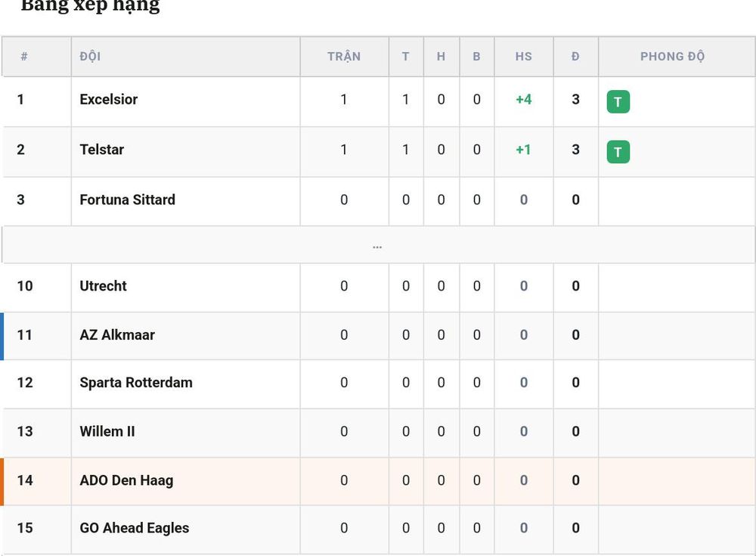Click the # rank column header
The height and width of the screenshot is (556, 756).
pyautogui.click(x=24, y=57)
